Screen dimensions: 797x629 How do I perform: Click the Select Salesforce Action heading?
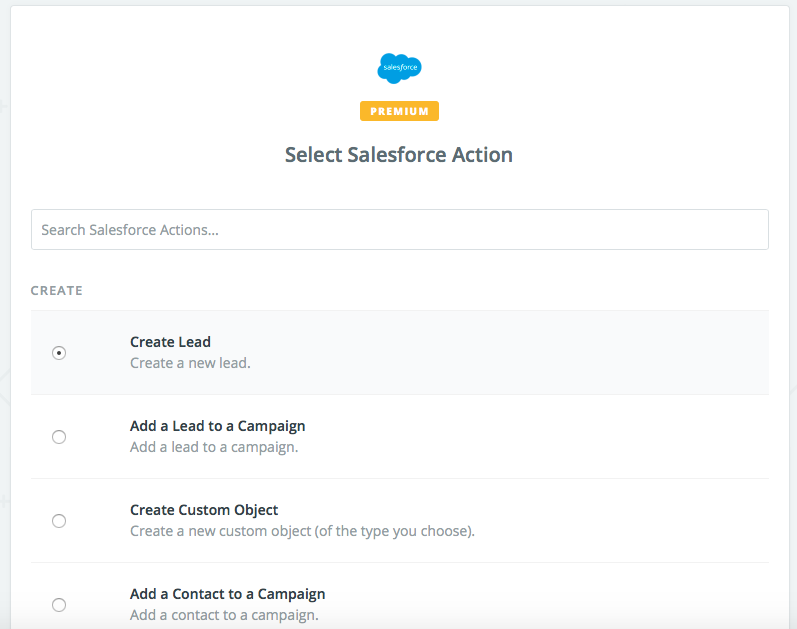coord(399,155)
